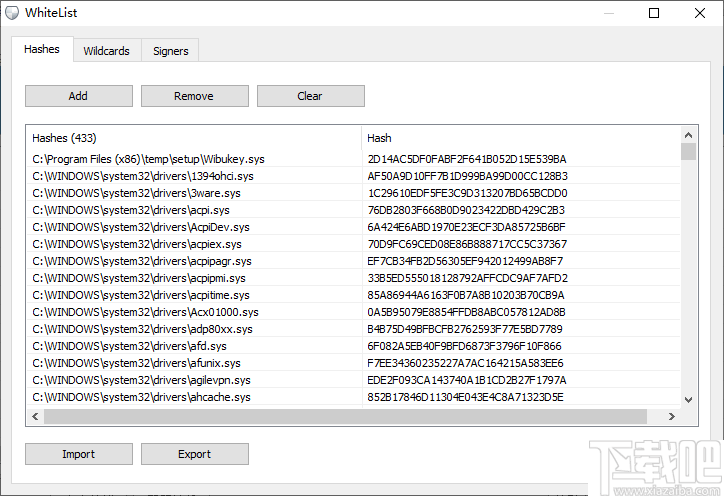Image resolution: width=724 pixels, height=496 pixels.
Task: Export the whitelist with Export button
Action: (195, 454)
